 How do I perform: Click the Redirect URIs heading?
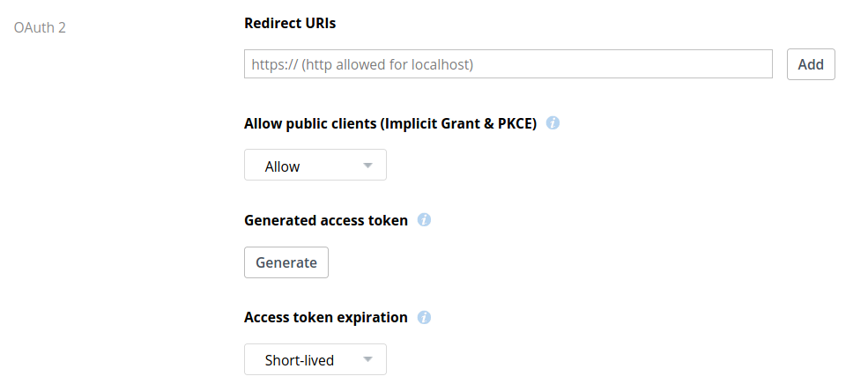290,23
